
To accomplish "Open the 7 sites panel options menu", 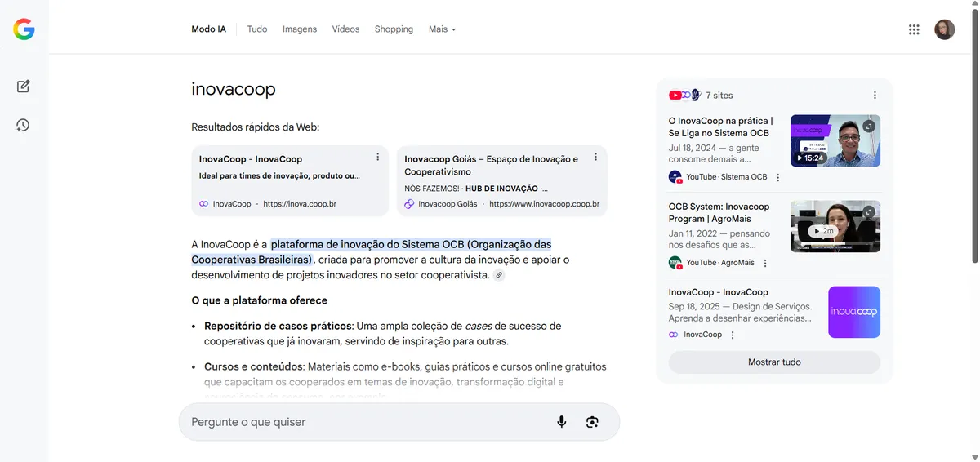I will click(x=875, y=96).
